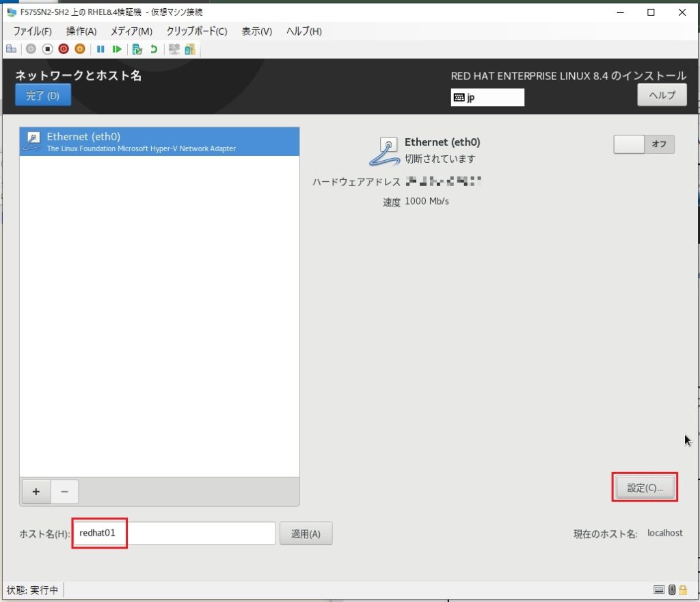The height and width of the screenshot is (602, 700).
Task: Apply hostname with 適用(A) button
Action: click(x=306, y=534)
